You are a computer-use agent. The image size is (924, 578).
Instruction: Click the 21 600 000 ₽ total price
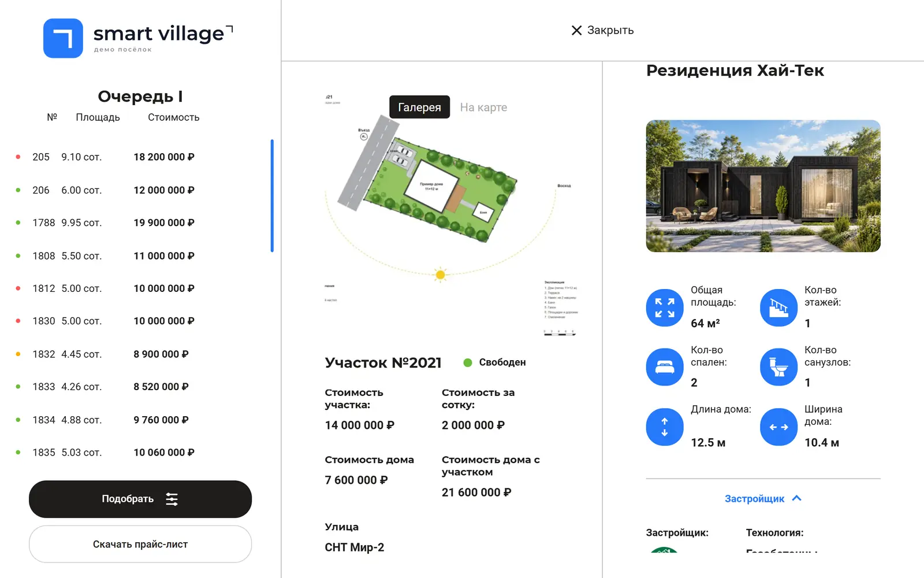coord(476,492)
